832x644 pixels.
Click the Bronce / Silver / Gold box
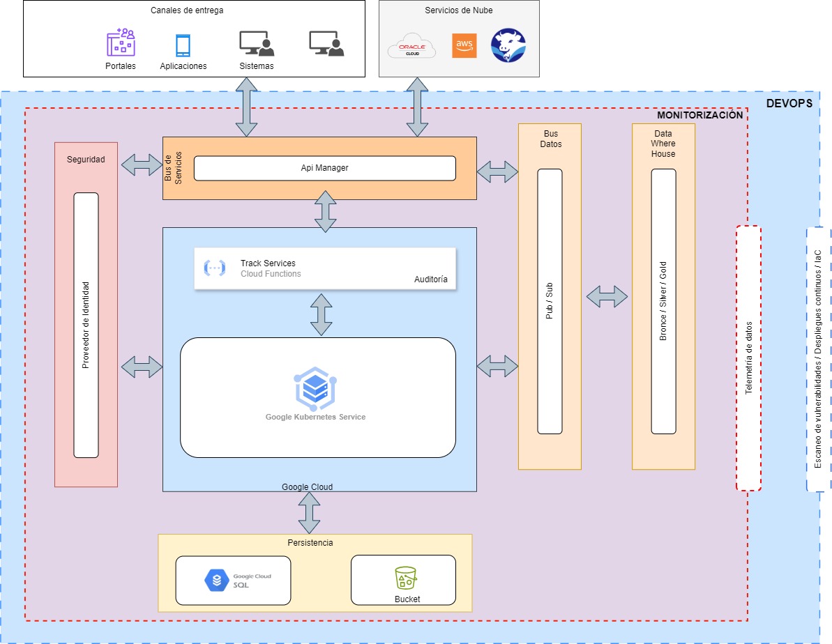[x=663, y=301]
